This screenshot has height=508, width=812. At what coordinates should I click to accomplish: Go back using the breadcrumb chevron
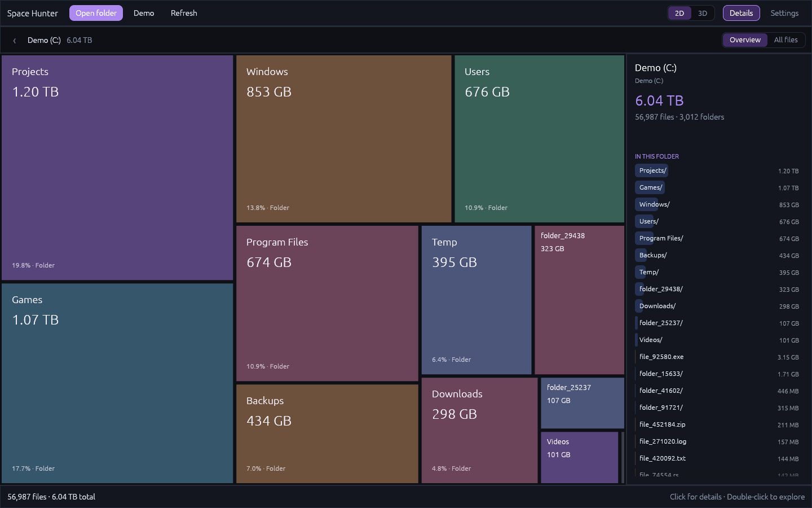click(15, 40)
